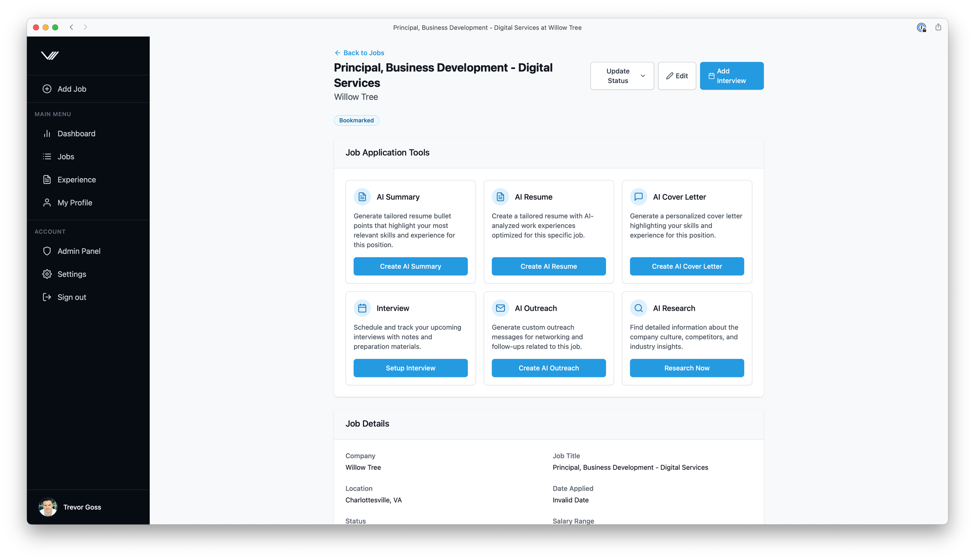Click Trevor Goss profile avatar
The height and width of the screenshot is (560, 975).
[48, 507]
